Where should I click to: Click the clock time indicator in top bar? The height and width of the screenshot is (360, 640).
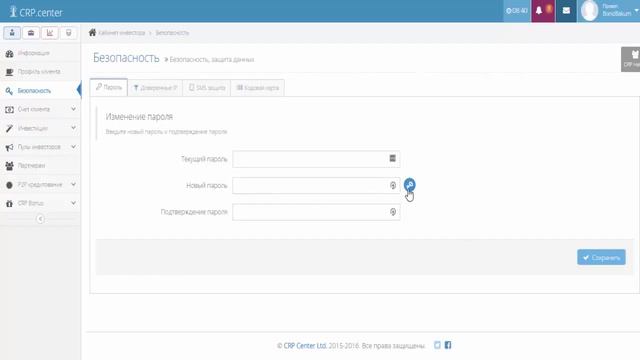pyautogui.click(x=517, y=11)
